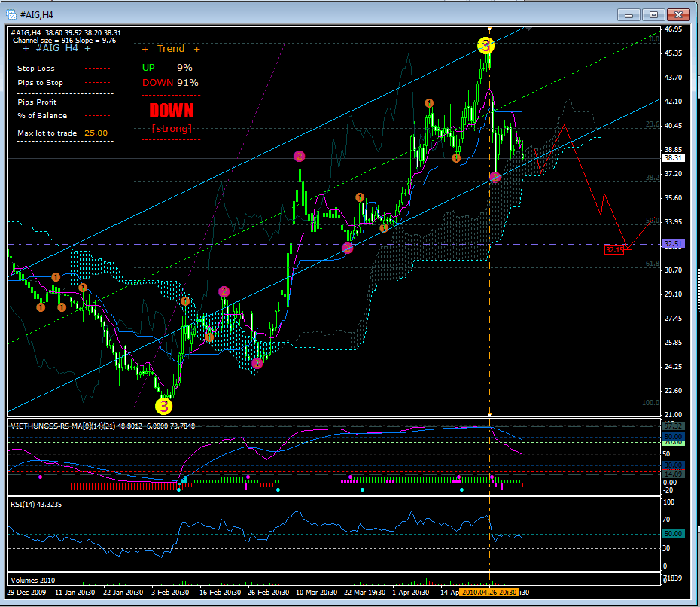700x607 pixels.
Task: Click the 14.09 level label in the VIETHUNGSS panel
Action: [x=673, y=474]
